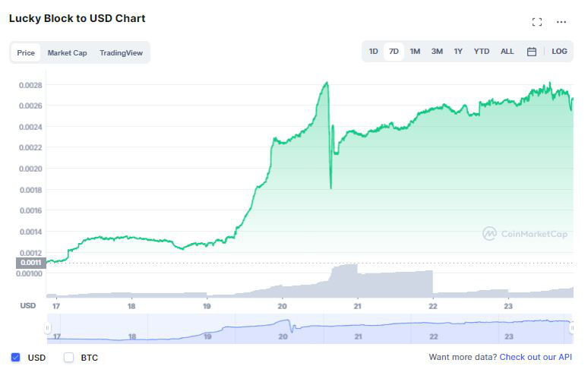Screen dimensions: 588x366
Task: Toggle LOG scale for the chart
Action: coord(559,52)
